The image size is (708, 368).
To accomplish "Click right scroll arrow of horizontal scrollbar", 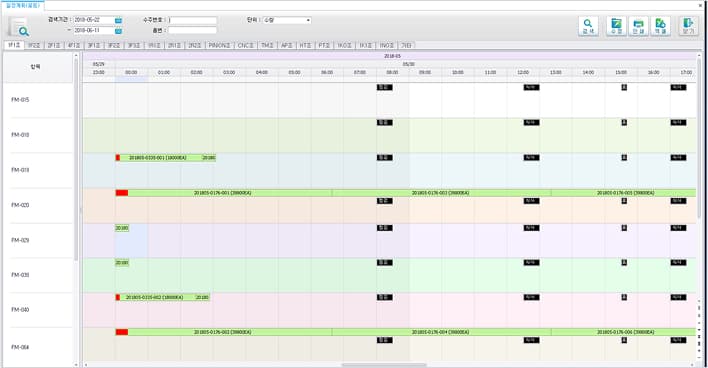I will 692,365.
